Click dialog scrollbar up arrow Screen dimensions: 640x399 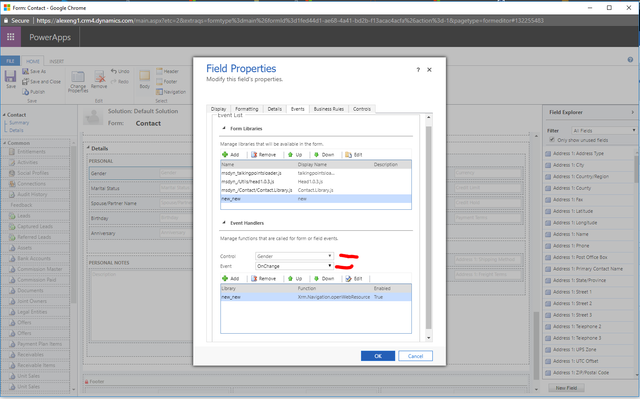[429, 117]
